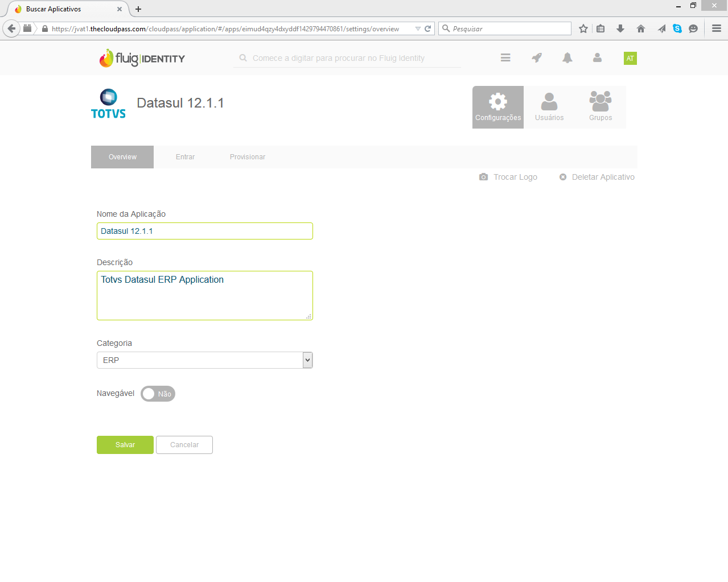Reload the page with refresh icon

(x=428, y=28)
